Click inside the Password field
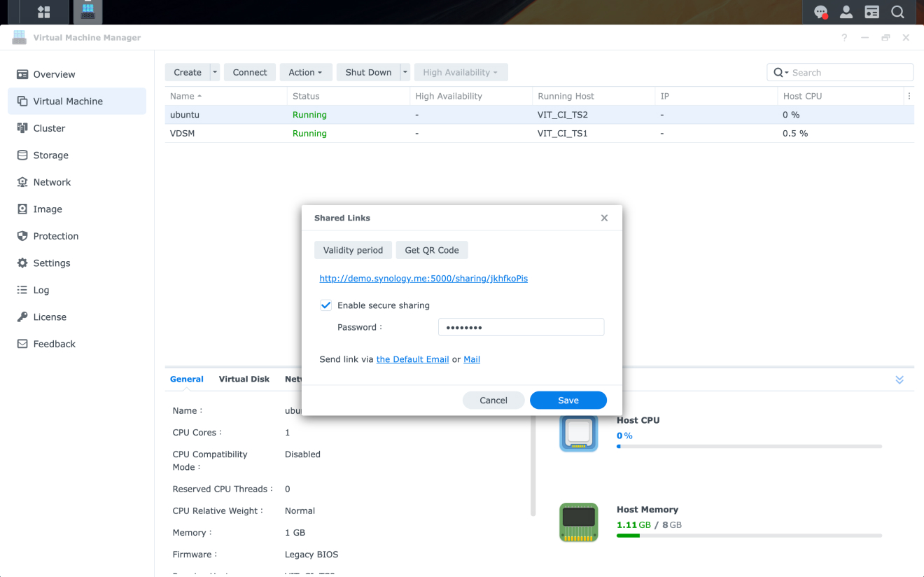Screen dimensions: 924x577 click(x=521, y=327)
